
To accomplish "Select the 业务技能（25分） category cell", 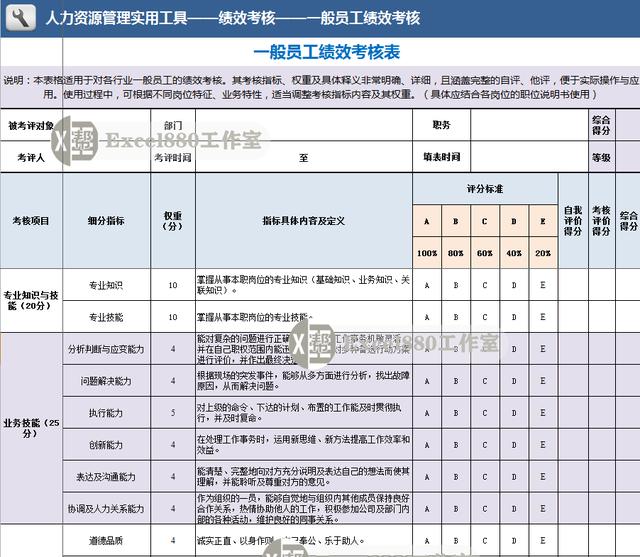I will (31, 428).
